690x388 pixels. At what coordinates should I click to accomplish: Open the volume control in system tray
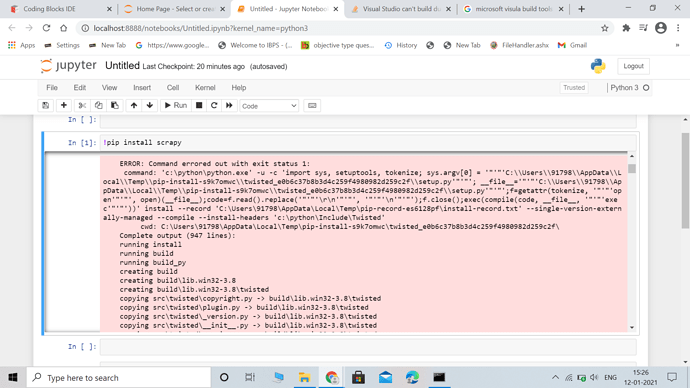click(x=594, y=377)
